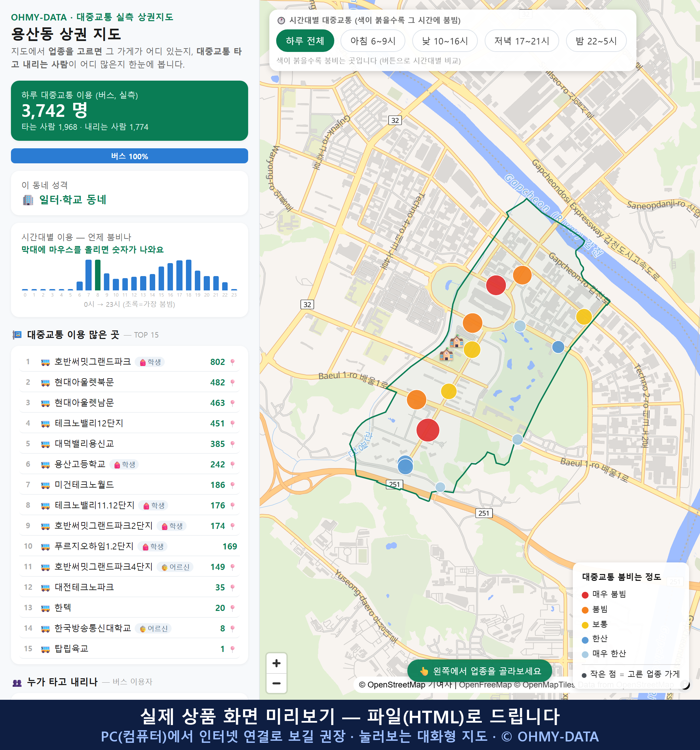Select the 하루 전체 time filter
This screenshot has height=750, width=700.
[x=305, y=41]
